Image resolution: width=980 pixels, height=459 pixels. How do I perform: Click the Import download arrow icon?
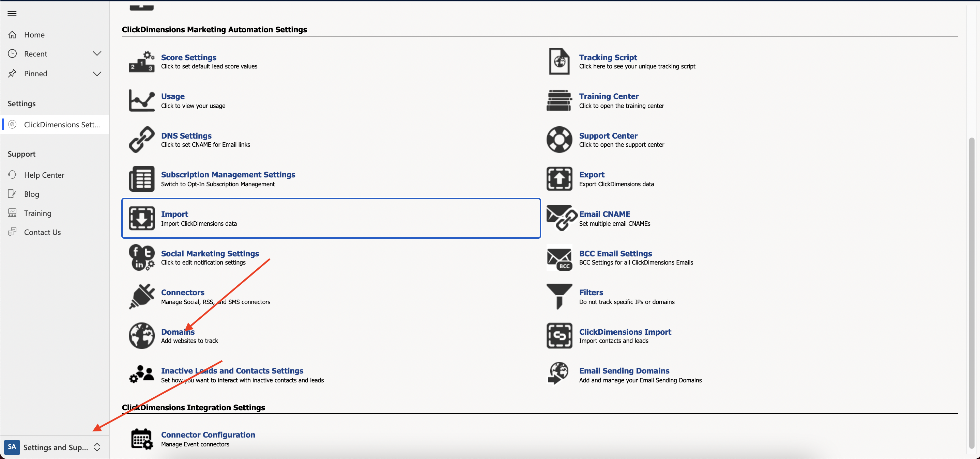[141, 218]
